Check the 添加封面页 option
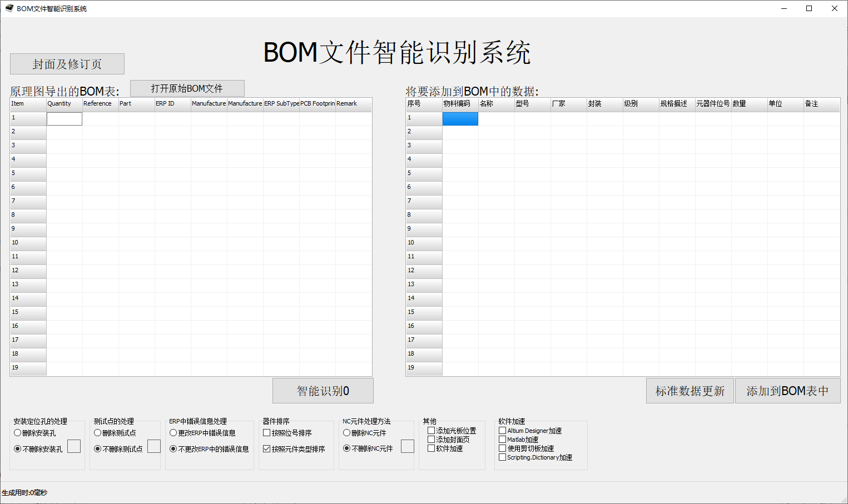 pyautogui.click(x=431, y=439)
